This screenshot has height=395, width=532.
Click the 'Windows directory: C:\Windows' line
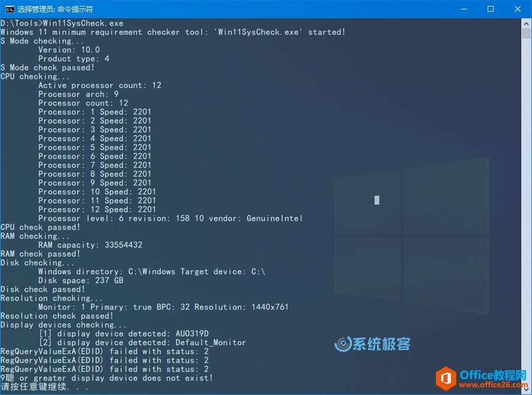coord(107,271)
